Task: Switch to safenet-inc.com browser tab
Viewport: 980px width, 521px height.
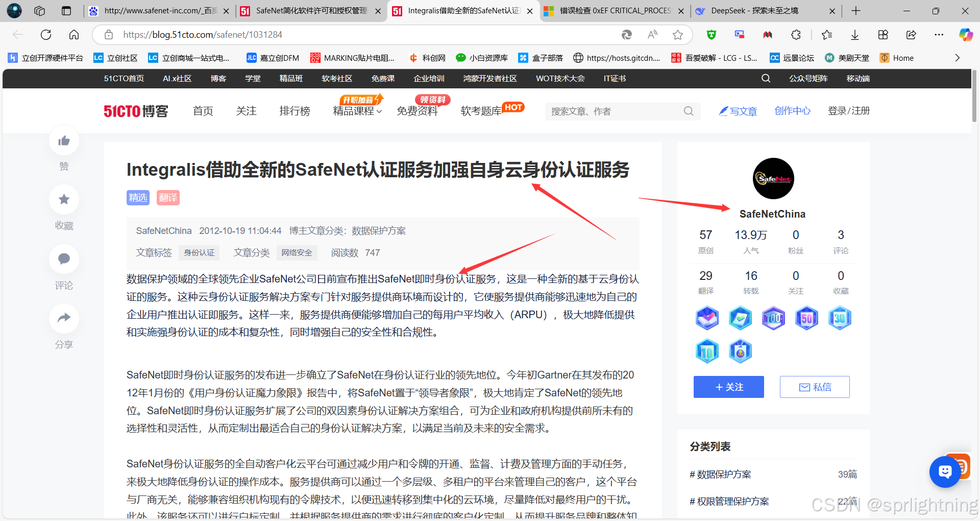Action: click(x=158, y=11)
